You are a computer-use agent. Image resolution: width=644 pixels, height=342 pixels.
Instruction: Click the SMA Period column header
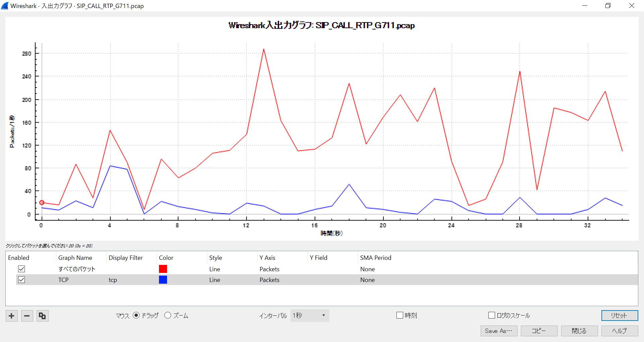click(376, 258)
